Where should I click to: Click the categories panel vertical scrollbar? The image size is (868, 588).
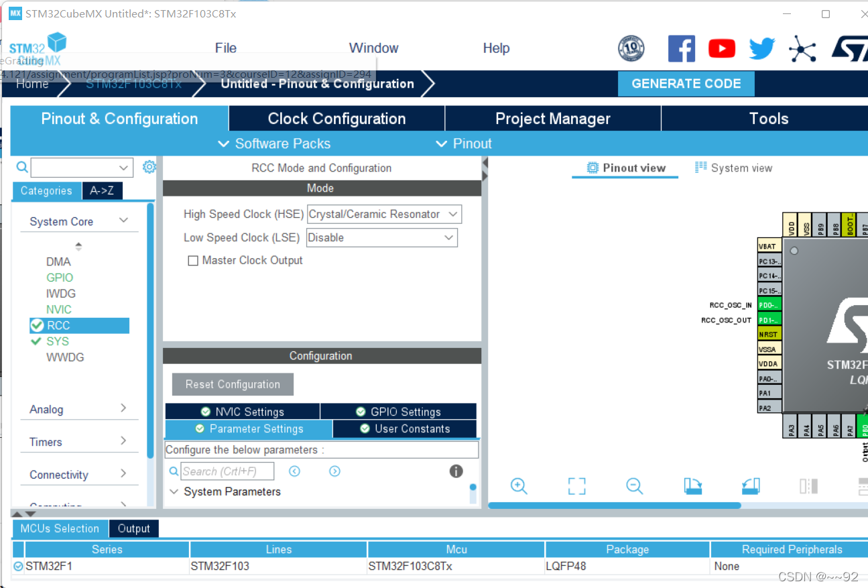150,331
